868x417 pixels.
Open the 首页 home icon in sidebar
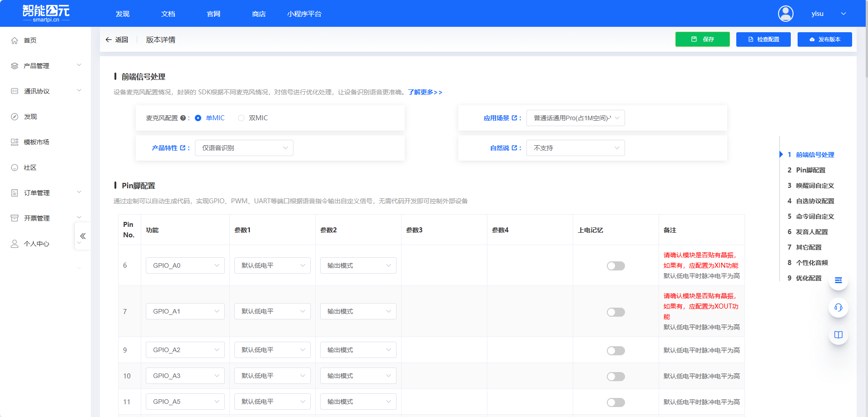click(14, 40)
